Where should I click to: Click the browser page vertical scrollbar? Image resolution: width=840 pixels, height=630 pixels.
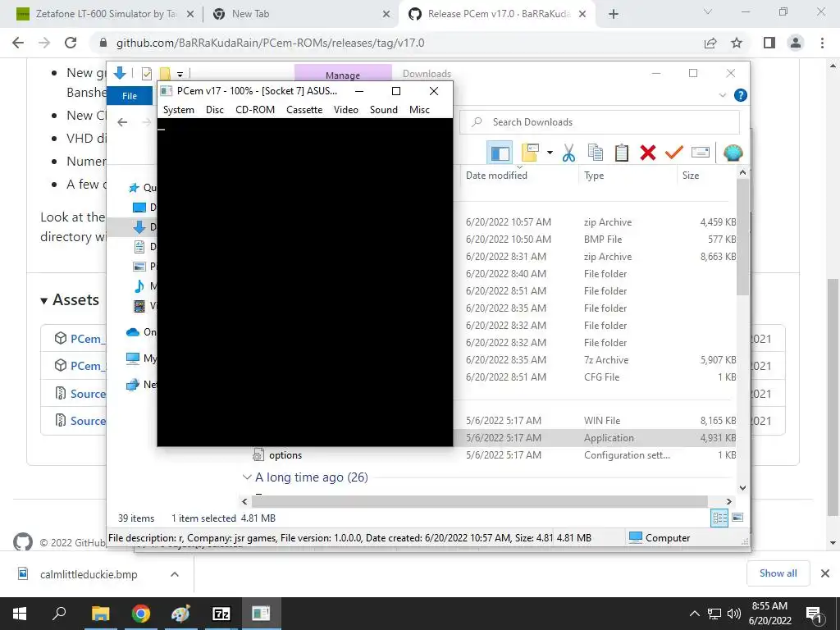point(833,396)
